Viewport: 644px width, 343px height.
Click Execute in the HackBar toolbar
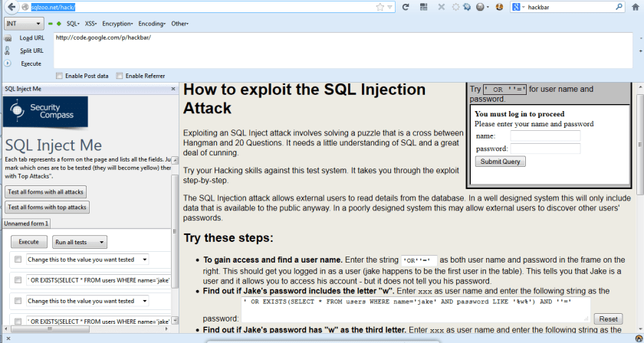[x=31, y=64]
